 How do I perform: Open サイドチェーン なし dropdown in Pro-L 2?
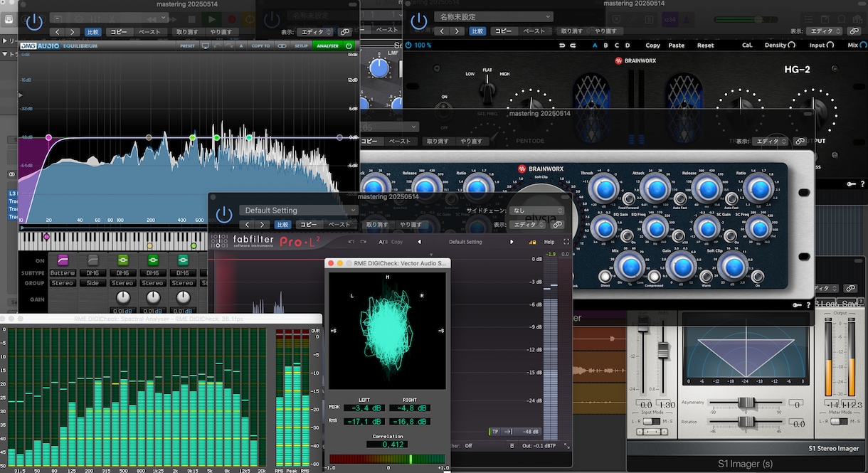pyautogui.click(x=538, y=211)
